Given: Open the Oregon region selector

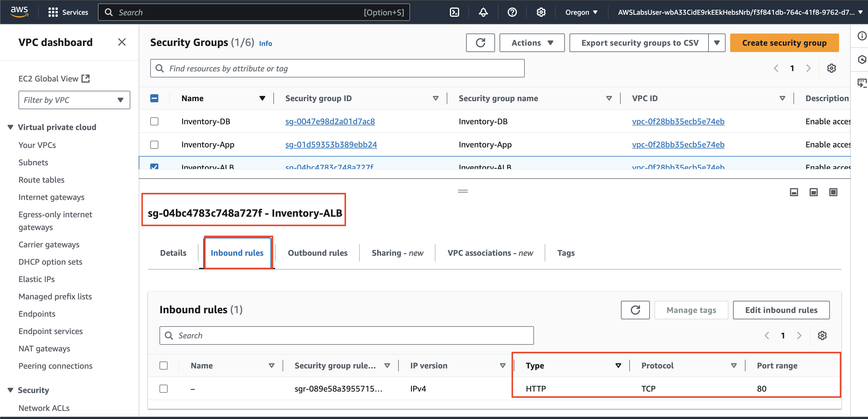Looking at the screenshot, I should (581, 12).
